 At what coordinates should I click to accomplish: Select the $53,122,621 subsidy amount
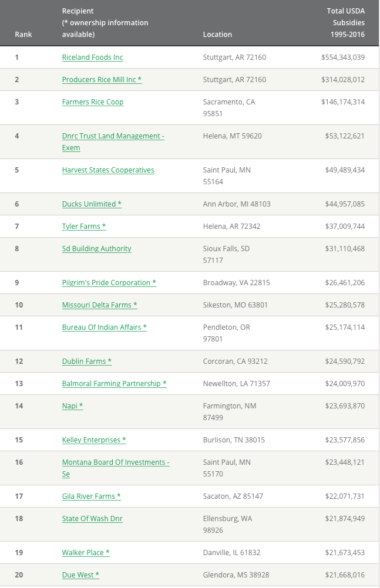click(345, 136)
